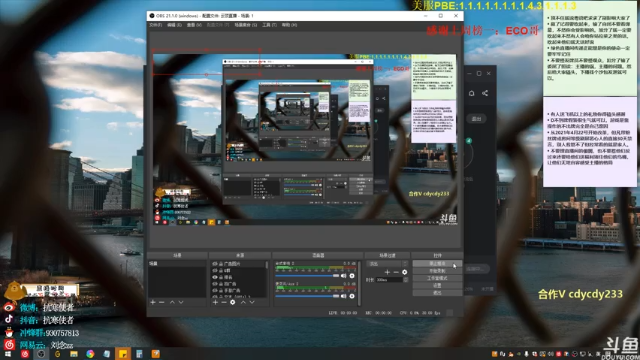Screen dimensions: 640x360
Task: Remove the selected source with the Sources minus icon
Action: tap(224, 302)
